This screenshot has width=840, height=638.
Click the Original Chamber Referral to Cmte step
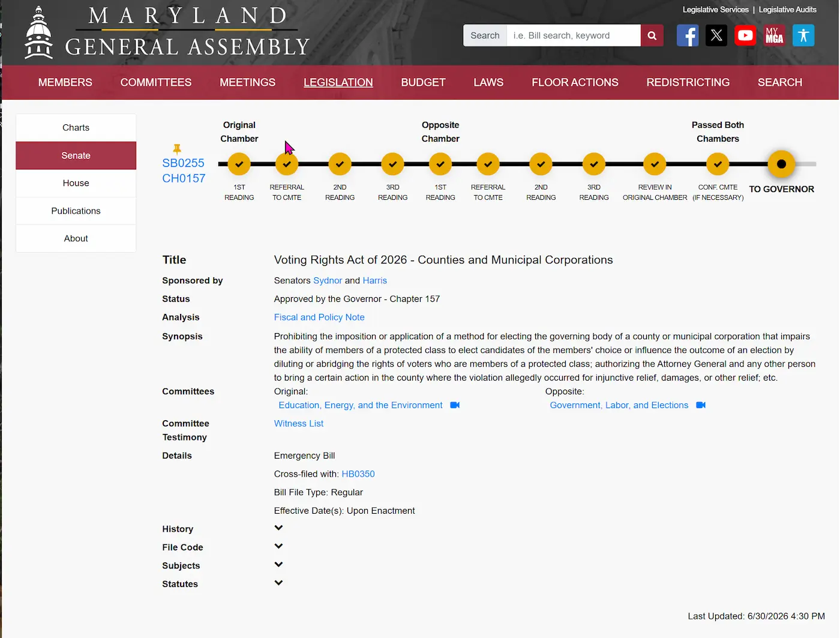[x=287, y=164]
